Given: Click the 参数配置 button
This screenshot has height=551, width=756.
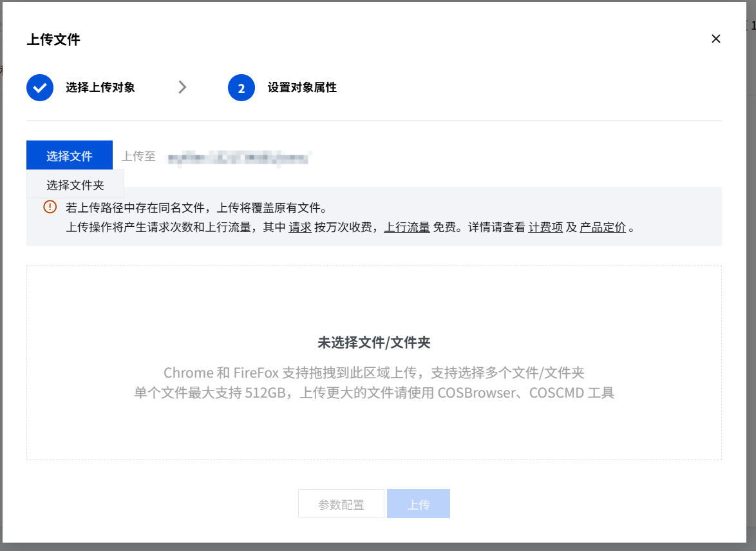Looking at the screenshot, I should point(341,503).
